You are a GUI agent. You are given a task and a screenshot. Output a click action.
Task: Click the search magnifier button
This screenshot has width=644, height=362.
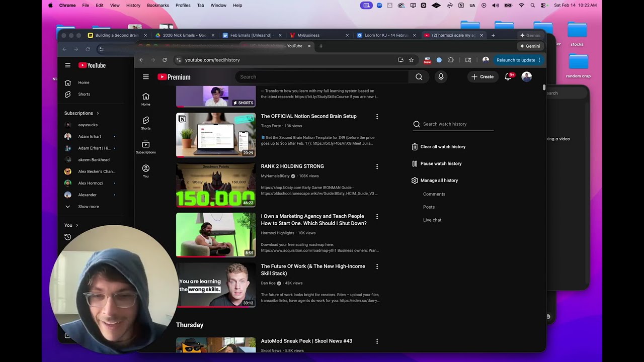point(419,77)
